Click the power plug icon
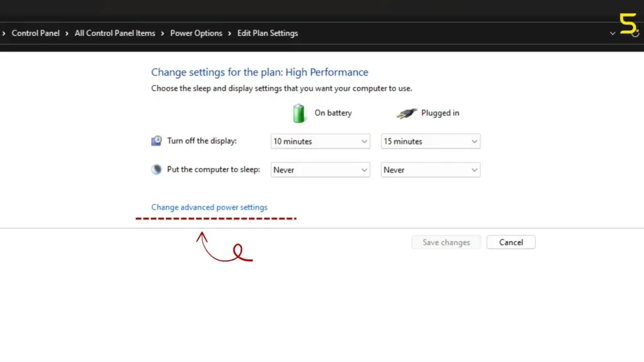The height and width of the screenshot is (362, 644). 406,113
